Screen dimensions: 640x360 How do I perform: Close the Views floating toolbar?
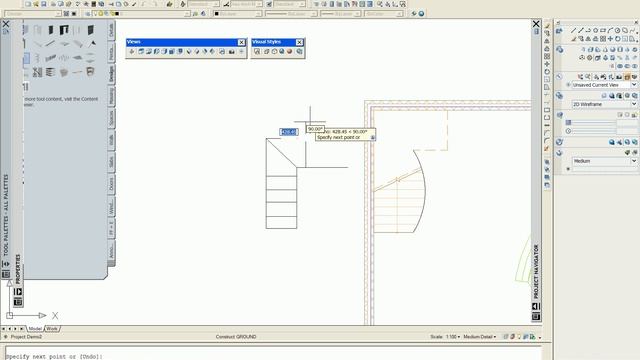(241, 42)
